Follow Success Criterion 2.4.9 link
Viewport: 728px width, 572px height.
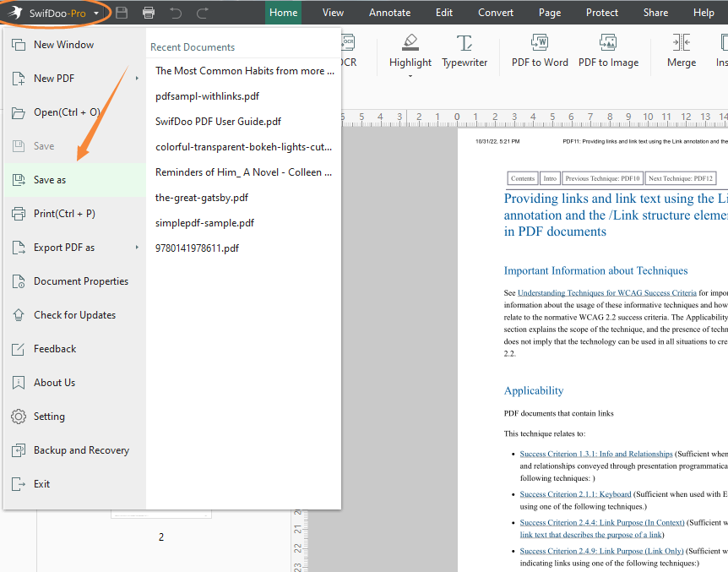coord(601,551)
